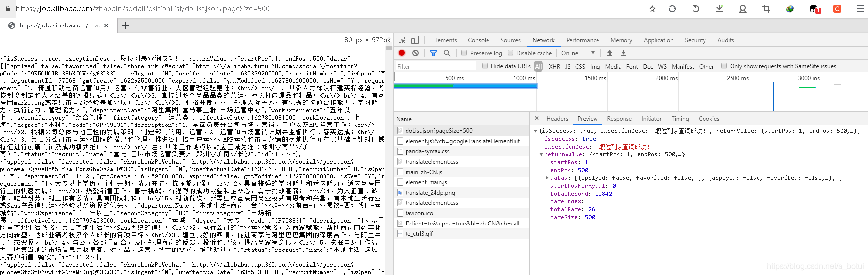Close the job.alibaba.com browser tab

click(x=106, y=25)
